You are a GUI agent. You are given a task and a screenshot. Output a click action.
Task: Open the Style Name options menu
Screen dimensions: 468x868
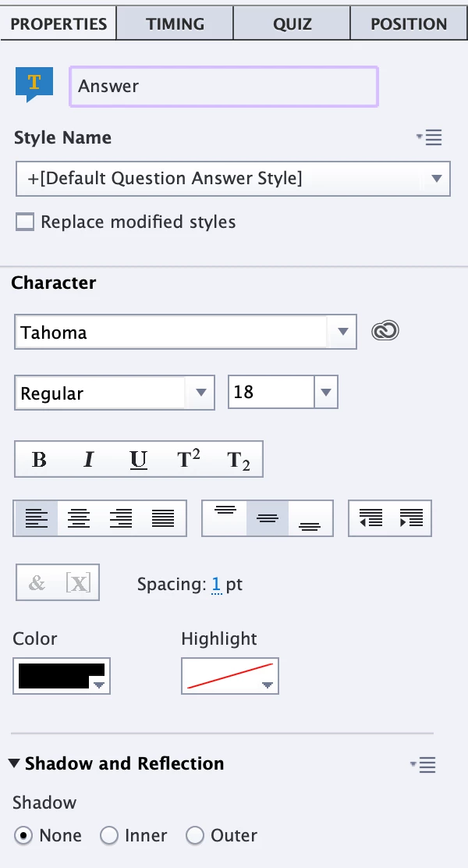coord(430,138)
